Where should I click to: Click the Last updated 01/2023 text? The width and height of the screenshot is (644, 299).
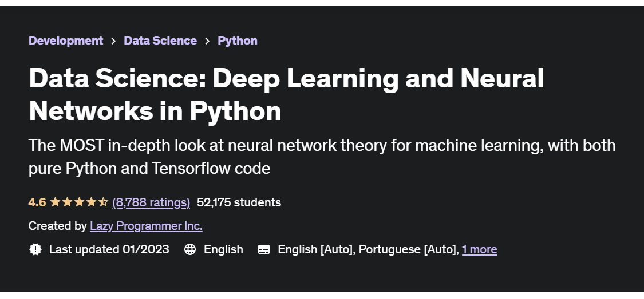(x=109, y=249)
